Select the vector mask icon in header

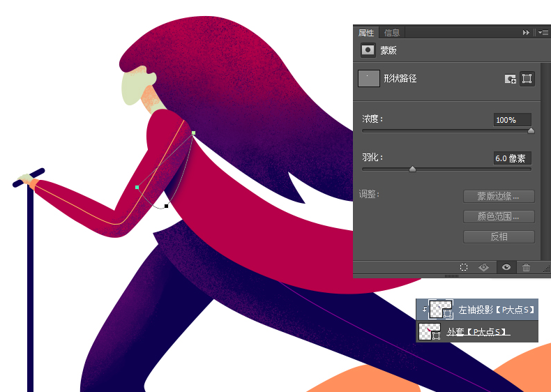click(527, 79)
